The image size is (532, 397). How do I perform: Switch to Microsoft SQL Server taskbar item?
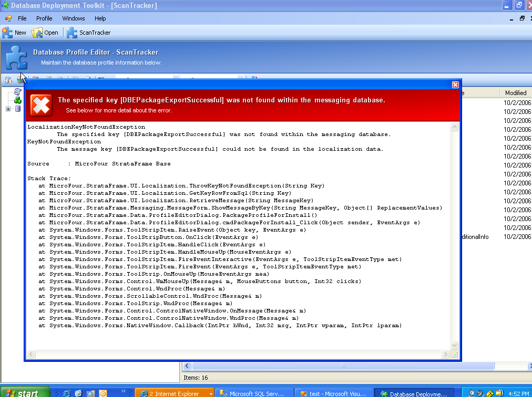(252, 393)
